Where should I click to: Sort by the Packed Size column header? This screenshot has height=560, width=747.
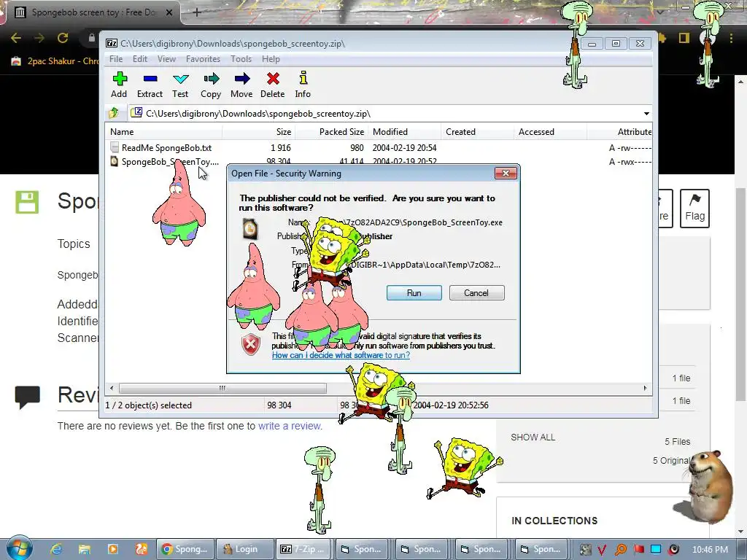tap(332, 132)
